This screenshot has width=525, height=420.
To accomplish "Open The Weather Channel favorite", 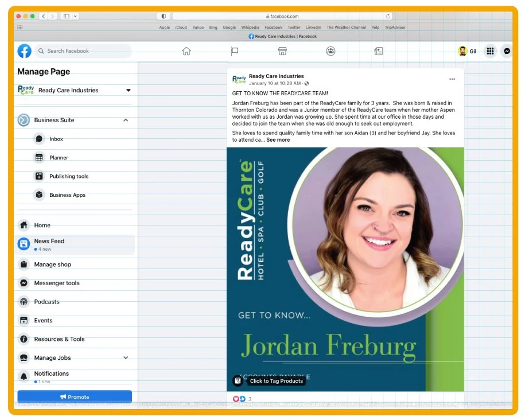I will click(346, 28).
